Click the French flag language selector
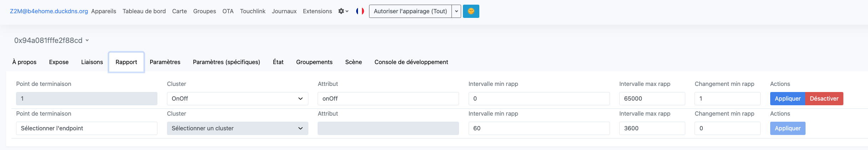868x150 pixels. (x=360, y=11)
